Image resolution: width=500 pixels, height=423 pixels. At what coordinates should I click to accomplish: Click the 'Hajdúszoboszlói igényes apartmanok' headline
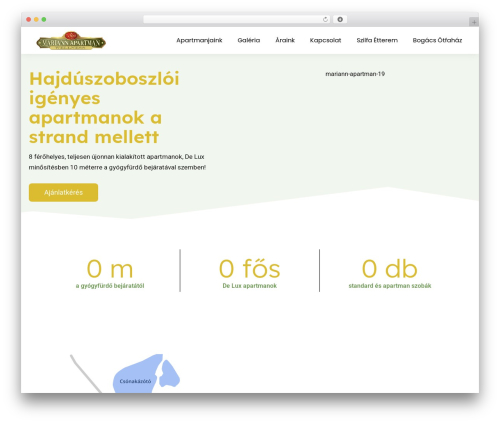point(104,108)
